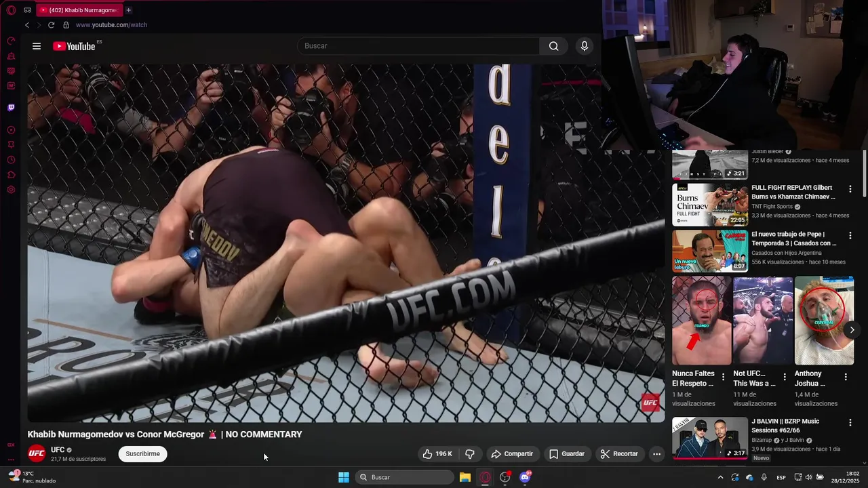The width and height of the screenshot is (868, 488).
Task: Open more actions ellipsis under video
Action: [656, 454]
